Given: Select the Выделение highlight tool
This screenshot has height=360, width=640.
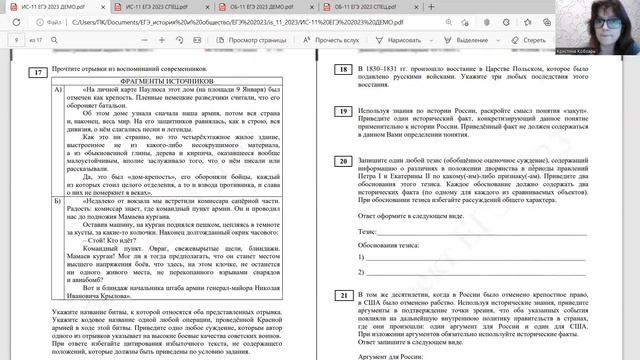Looking at the screenshot, I should point(466,40).
